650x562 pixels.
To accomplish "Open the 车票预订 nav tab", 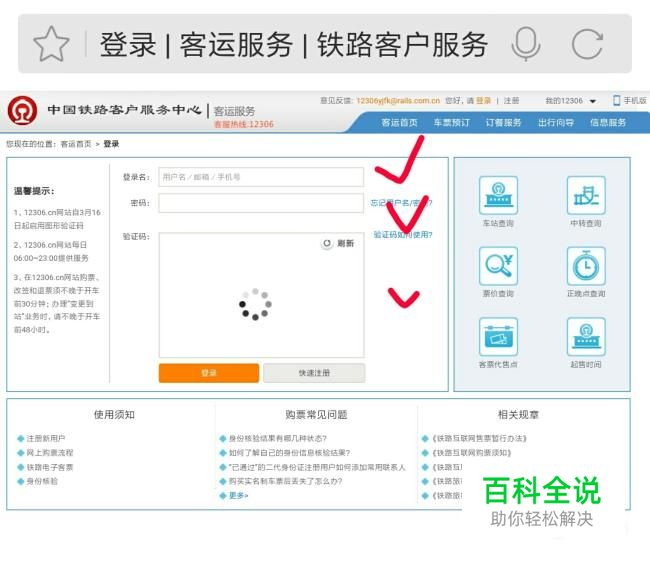I will 451,123.
